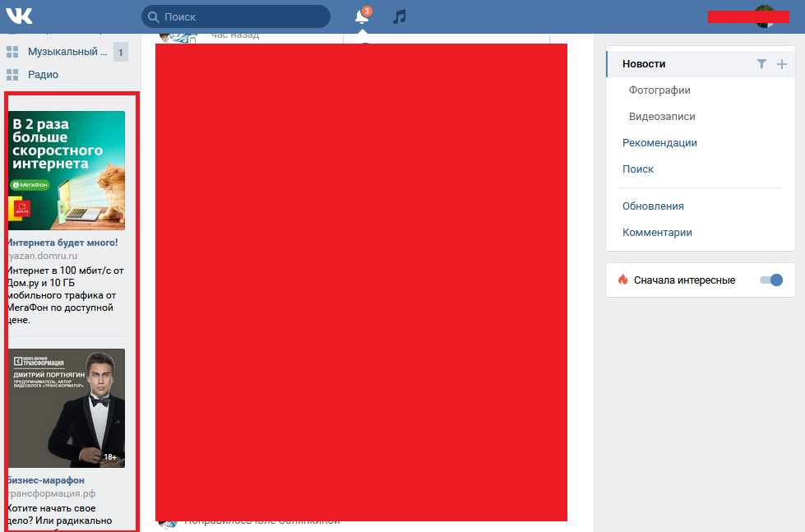Image resolution: width=805 pixels, height=532 pixels.
Task: Open the notifications bell
Action: tap(362, 16)
